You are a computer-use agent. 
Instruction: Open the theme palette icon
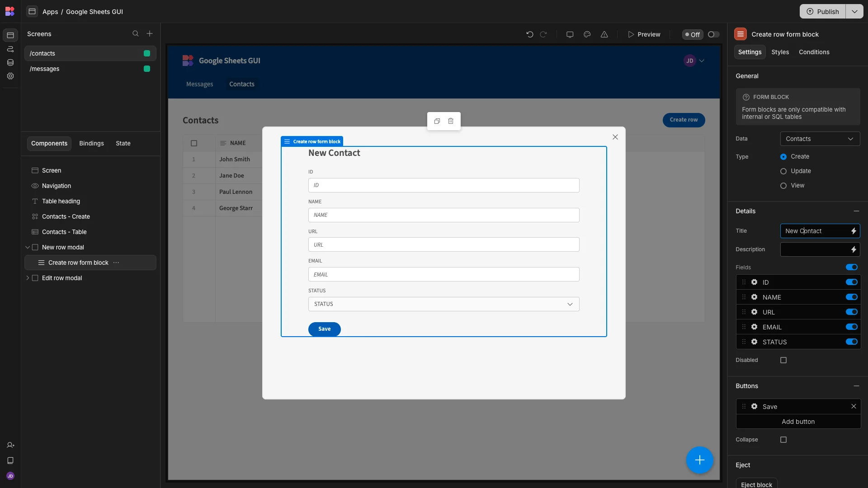pyautogui.click(x=587, y=34)
